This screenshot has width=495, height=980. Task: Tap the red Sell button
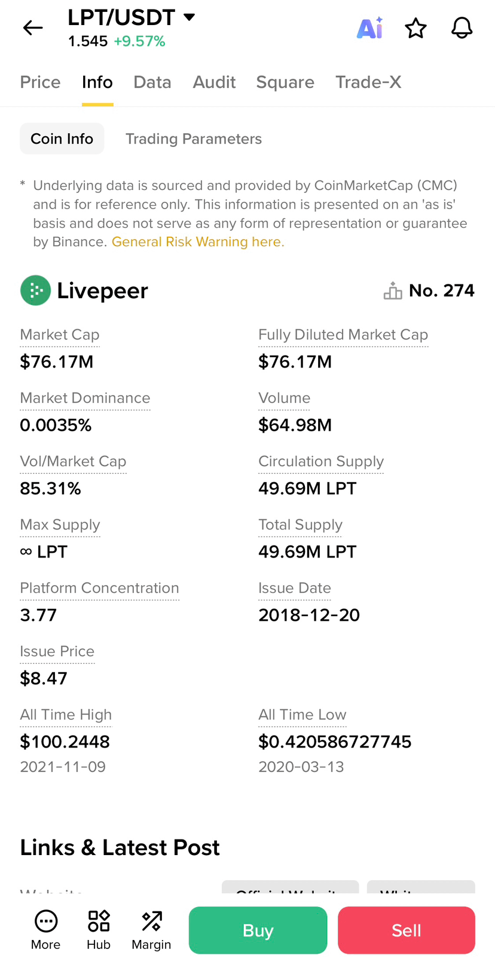point(407,930)
